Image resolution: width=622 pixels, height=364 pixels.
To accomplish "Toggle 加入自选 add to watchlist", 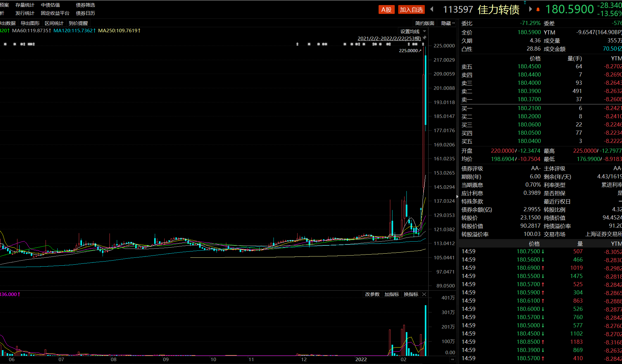I will [x=411, y=10].
